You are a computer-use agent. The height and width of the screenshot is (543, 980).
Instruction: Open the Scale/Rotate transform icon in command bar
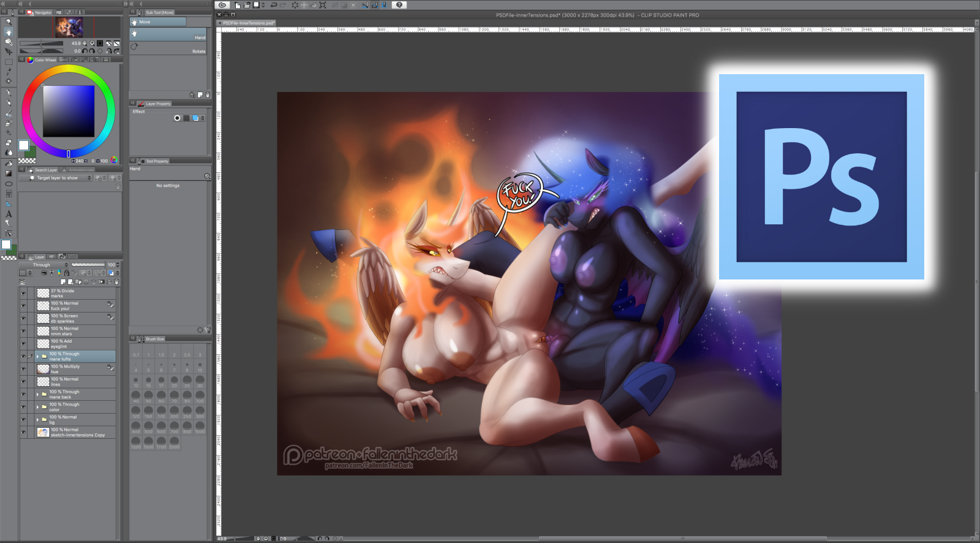click(x=323, y=5)
